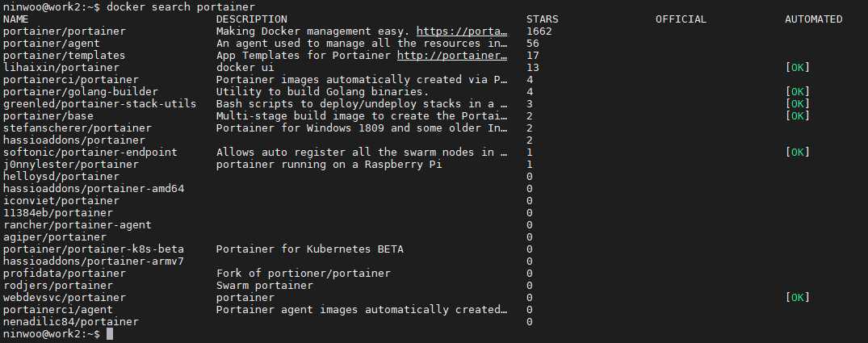Screen dimensions: 868x343
Task: Click 'Utility to build Golang binaries.' description
Action: pyautogui.click(x=323, y=92)
